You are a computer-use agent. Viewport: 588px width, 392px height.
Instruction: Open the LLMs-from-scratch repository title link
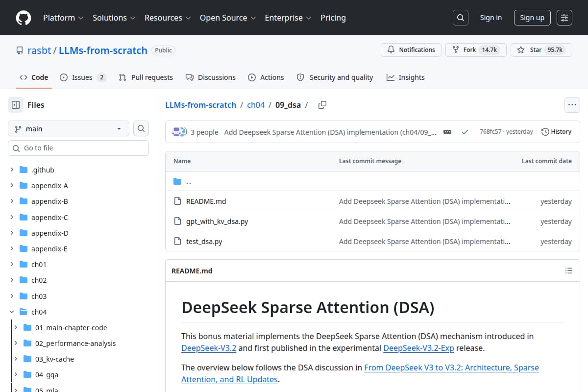point(103,50)
